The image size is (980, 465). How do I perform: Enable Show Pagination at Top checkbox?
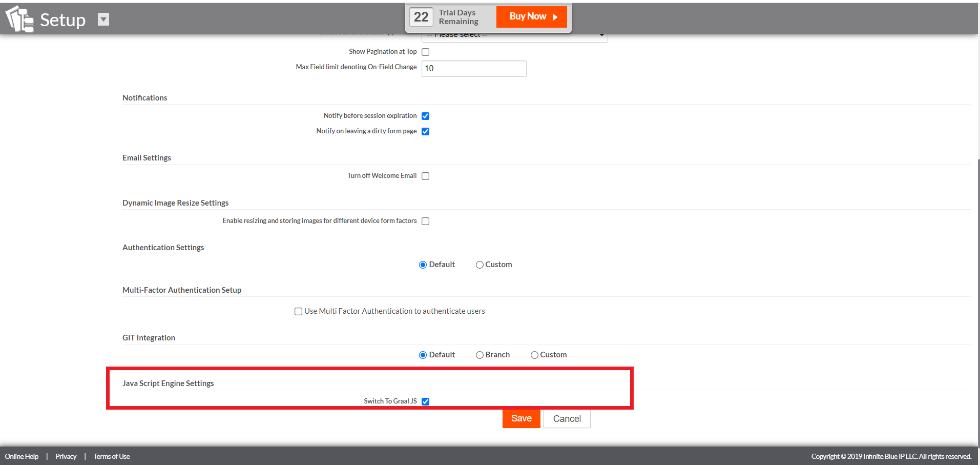(425, 52)
